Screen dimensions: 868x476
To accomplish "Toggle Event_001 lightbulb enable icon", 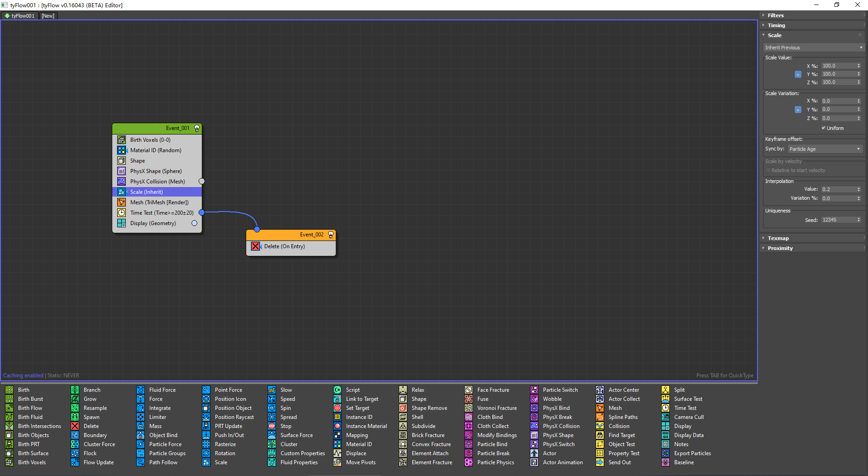I will (x=197, y=128).
